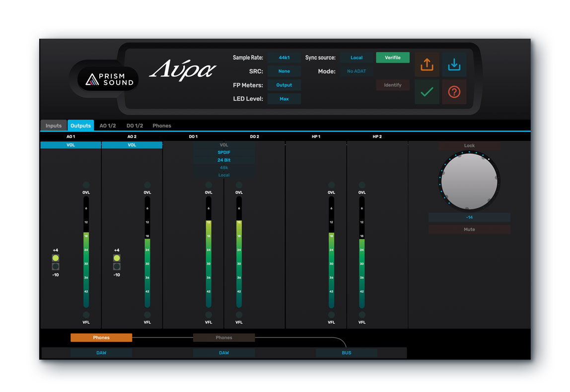Change the DO Local sync option
The height and width of the screenshot is (392, 570).
pos(224,175)
